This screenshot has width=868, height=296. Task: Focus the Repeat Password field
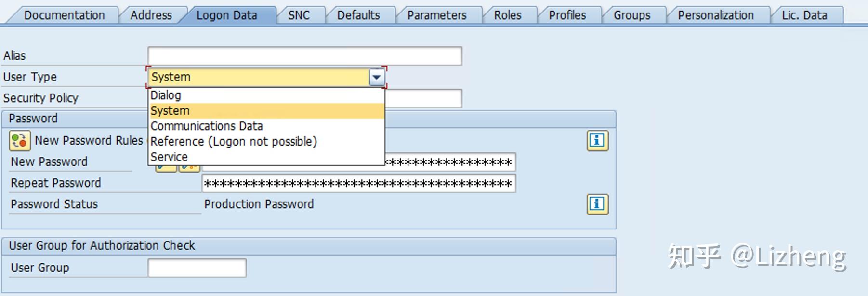358,183
